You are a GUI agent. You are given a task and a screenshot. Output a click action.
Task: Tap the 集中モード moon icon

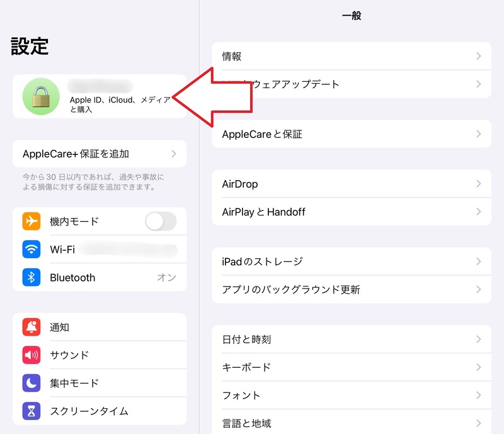(x=31, y=383)
